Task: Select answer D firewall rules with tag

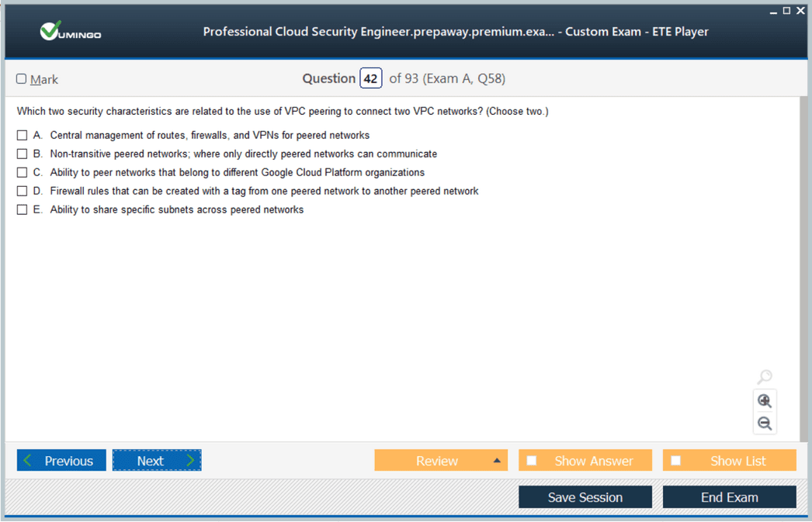Action: (22, 192)
